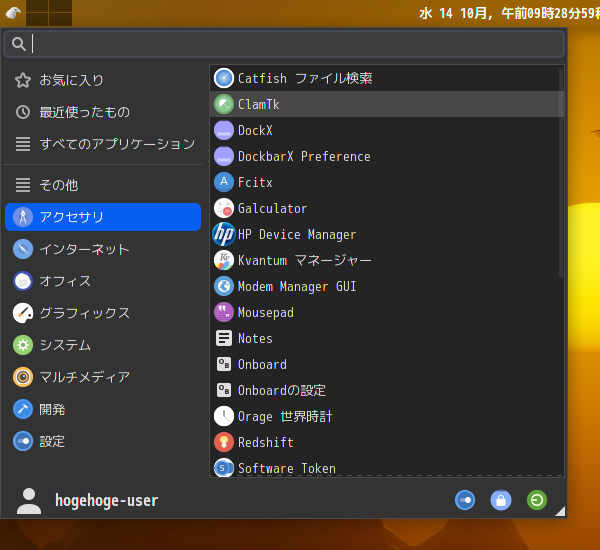Select the その他 category

click(103, 185)
